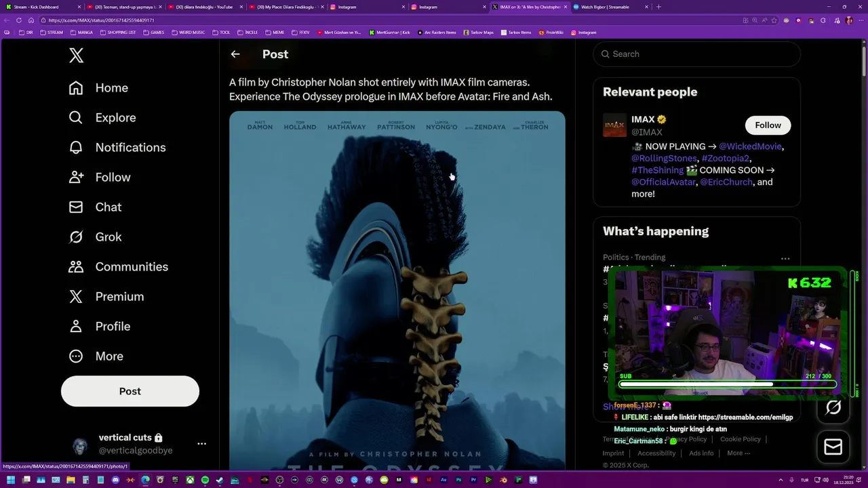Viewport: 868px width, 488px height.
Task: Open Grok from the sidebar
Action: click(95, 237)
